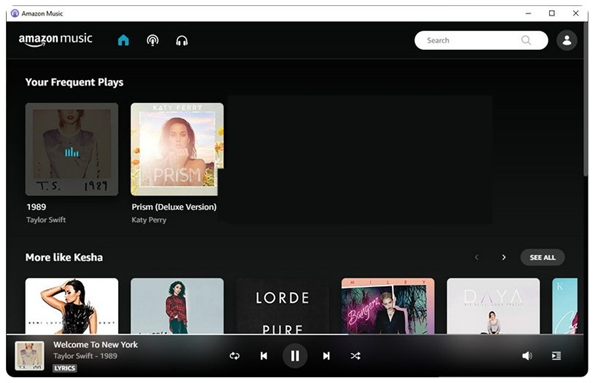Show previous items in More like Kesha
600x383 pixels.
[476, 257]
